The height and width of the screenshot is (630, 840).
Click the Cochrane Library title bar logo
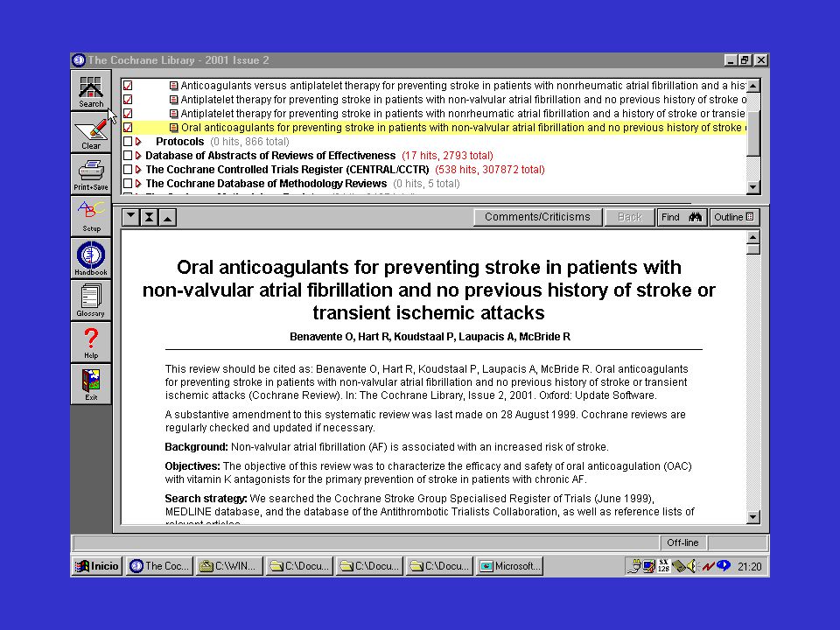[x=79, y=60]
